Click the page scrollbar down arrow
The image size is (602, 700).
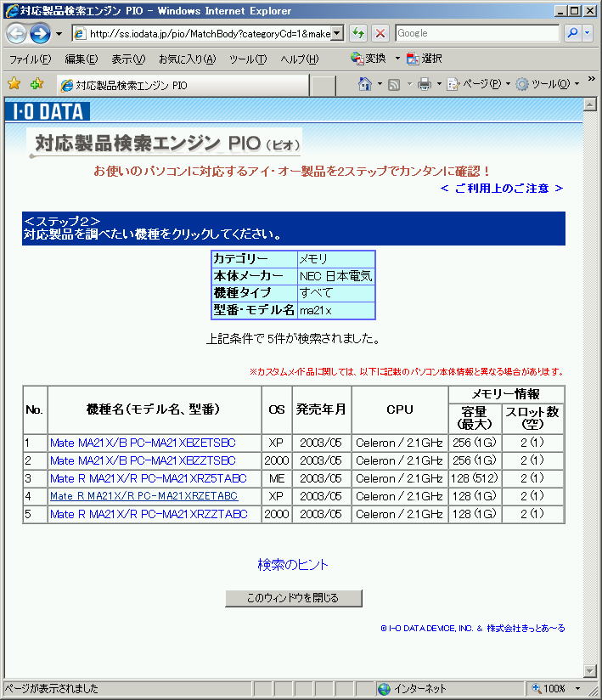point(590,670)
